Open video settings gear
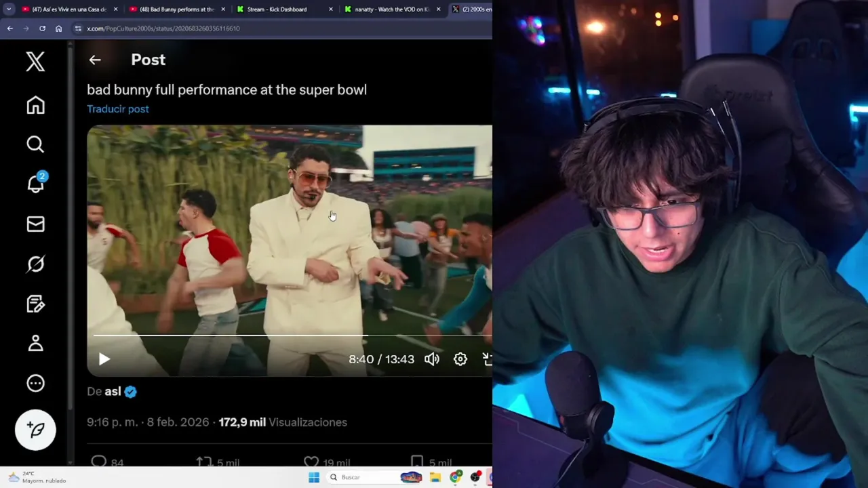 [460, 359]
